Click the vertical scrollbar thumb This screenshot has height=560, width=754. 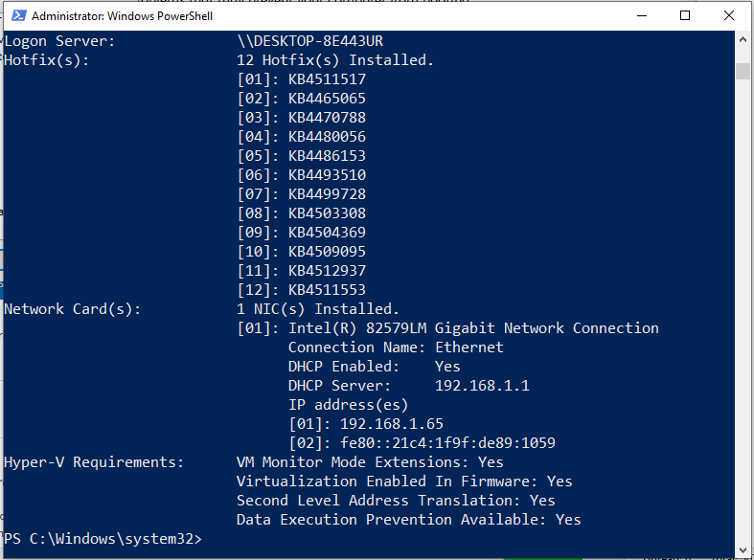[743, 71]
